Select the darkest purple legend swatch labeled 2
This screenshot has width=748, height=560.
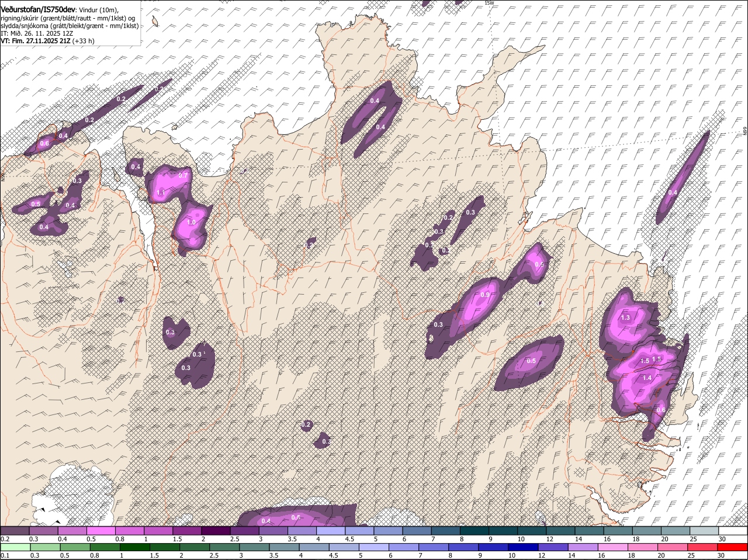pyautogui.click(x=215, y=531)
